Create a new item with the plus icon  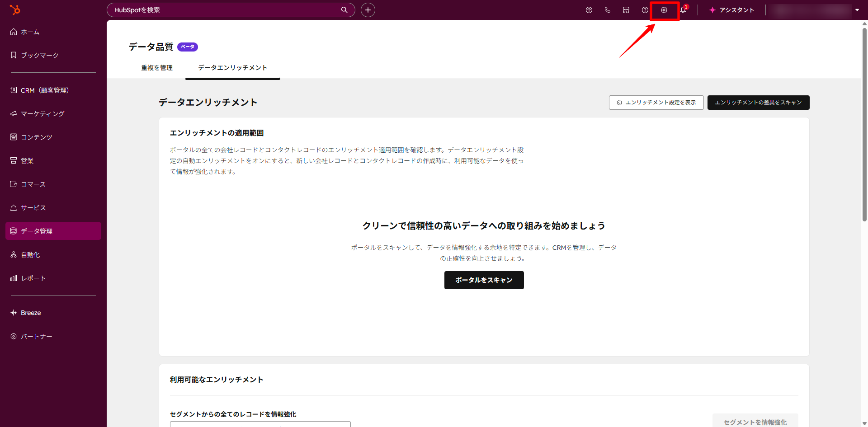(368, 9)
